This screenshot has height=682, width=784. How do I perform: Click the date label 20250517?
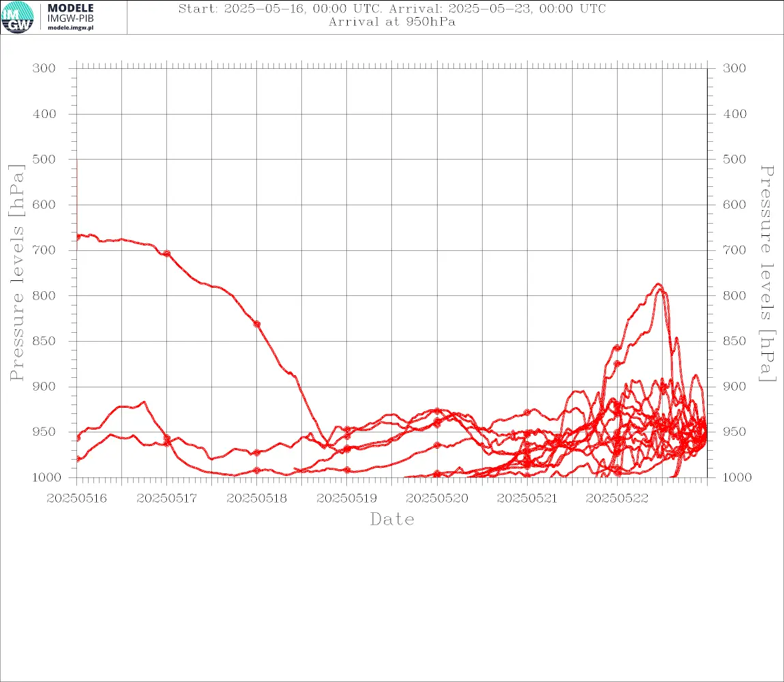click(166, 499)
